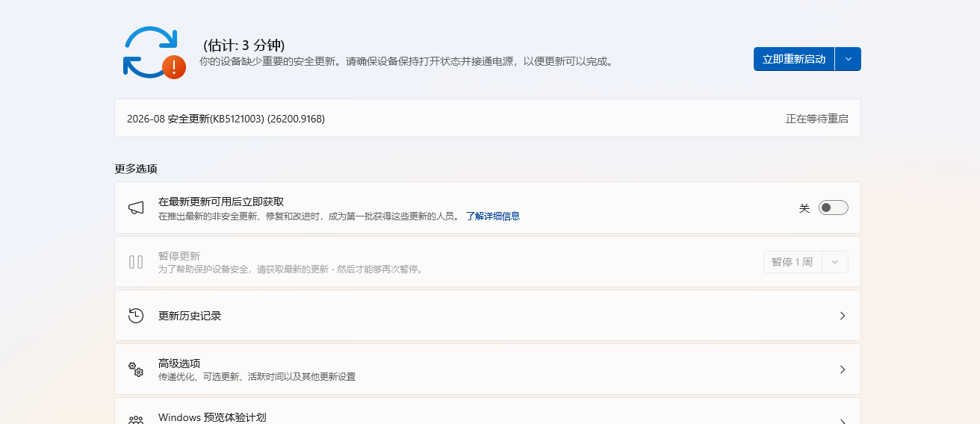Open the 了解详细信息 link
This screenshot has height=424, width=980.
click(x=493, y=216)
